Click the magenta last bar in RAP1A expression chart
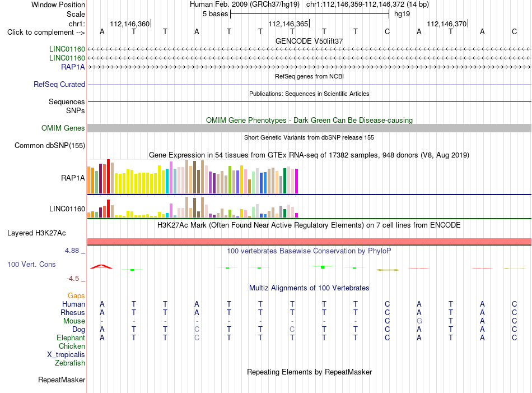Image resolution: width=532 pixels, height=393 pixels. tap(297, 181)
